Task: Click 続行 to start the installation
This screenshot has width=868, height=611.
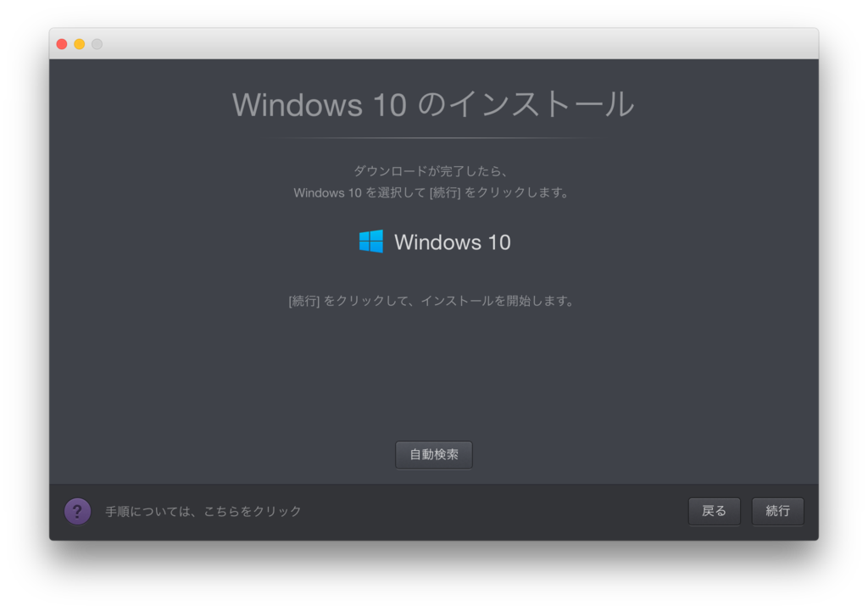Action: (x=777, y=511)
